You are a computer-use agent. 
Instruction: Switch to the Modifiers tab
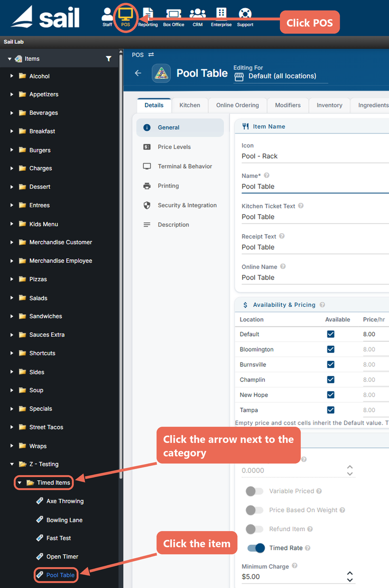point(288,105)
